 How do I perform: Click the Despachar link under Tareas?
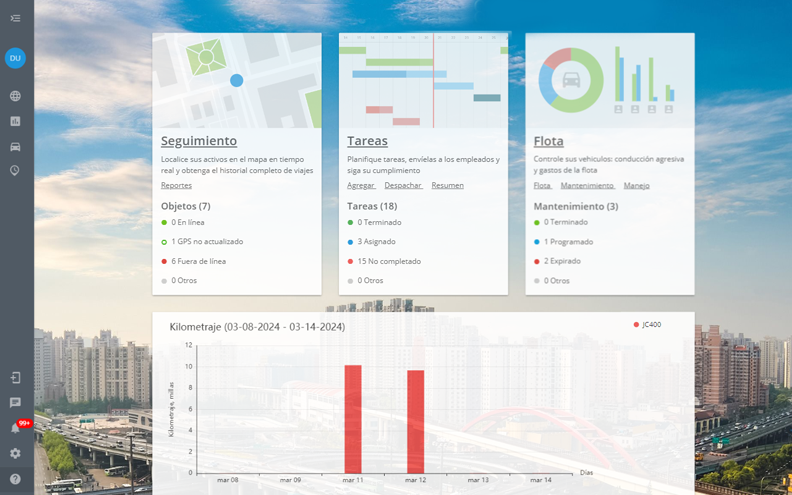[x=403, y=185]
